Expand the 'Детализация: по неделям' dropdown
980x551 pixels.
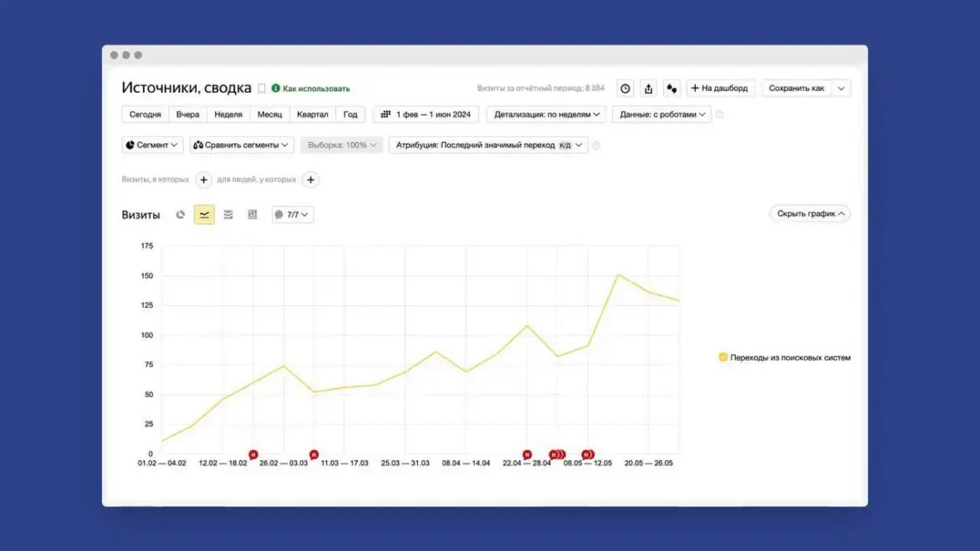click(546, 115)
